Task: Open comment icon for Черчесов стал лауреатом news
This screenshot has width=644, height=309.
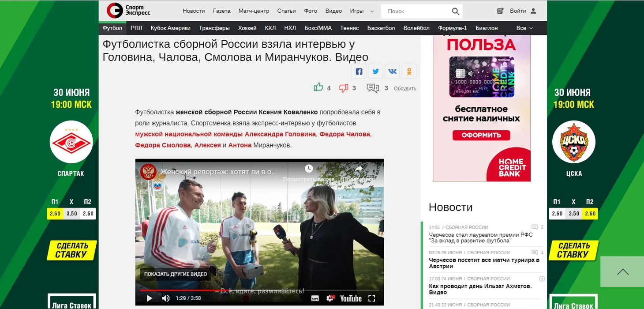Action: (x=535, y=227)
